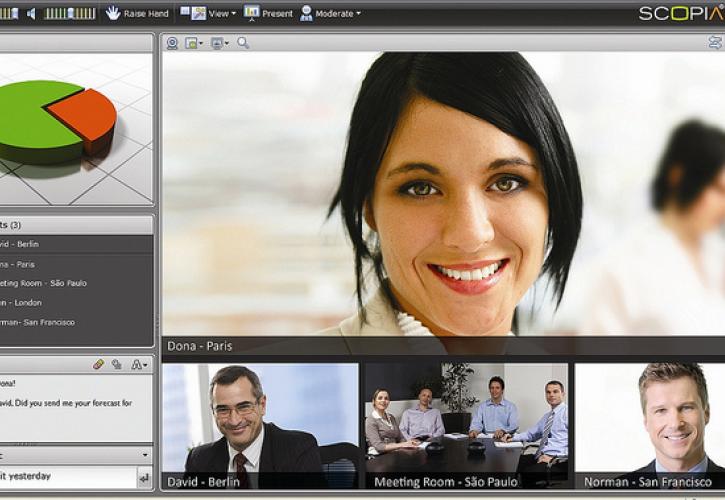Click the pie chart presentation thumbnail
The height and width of the screenshot is (500, 725).
[x=76, y=129]
